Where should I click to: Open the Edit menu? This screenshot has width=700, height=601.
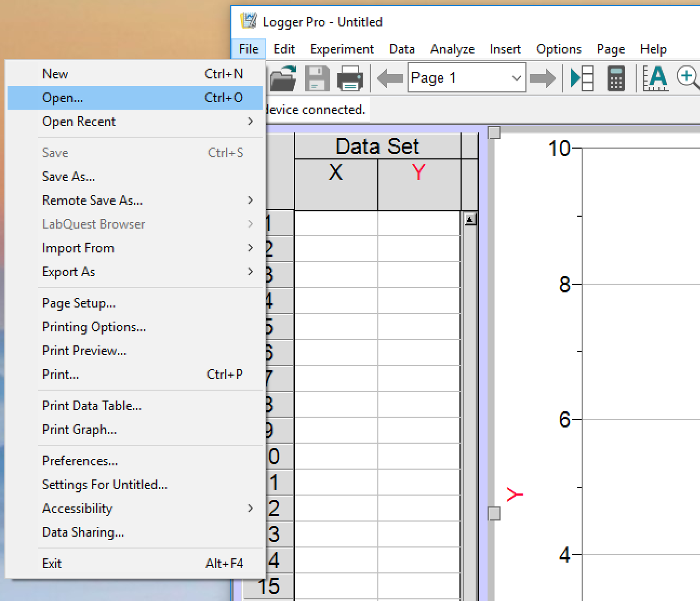[284, 49]
